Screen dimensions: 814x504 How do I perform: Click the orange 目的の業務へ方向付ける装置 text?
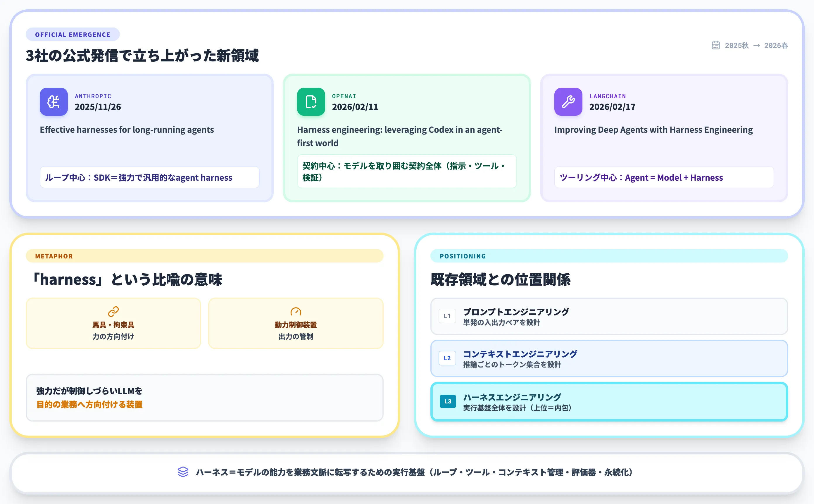pos(89,404)
